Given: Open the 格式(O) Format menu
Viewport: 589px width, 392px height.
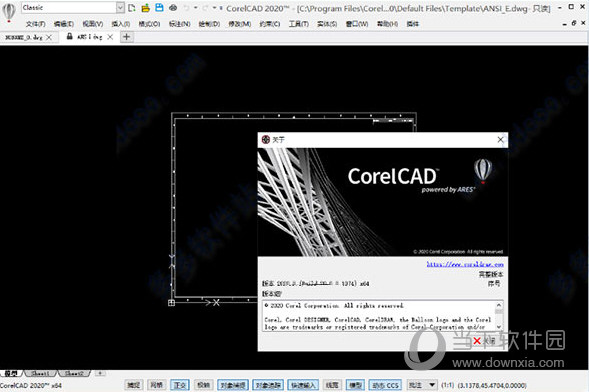Looking at the screenshot, I should (149, 24).
